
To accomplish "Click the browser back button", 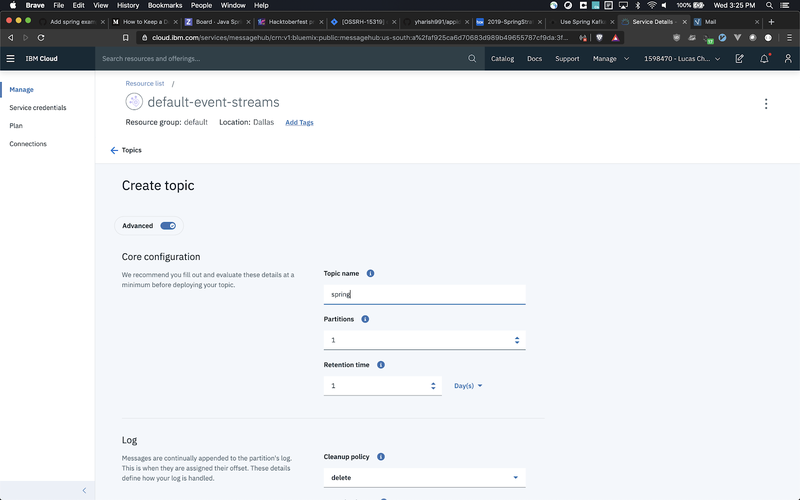I will pos(11,38).
